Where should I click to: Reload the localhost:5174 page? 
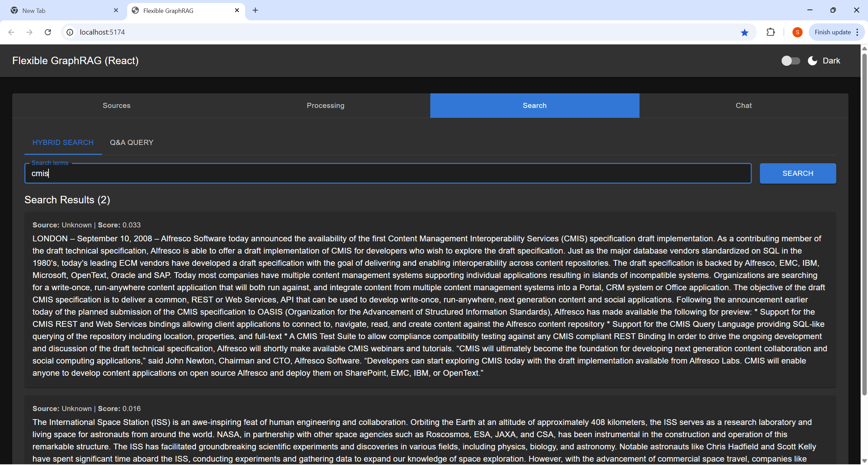point(48,32)
